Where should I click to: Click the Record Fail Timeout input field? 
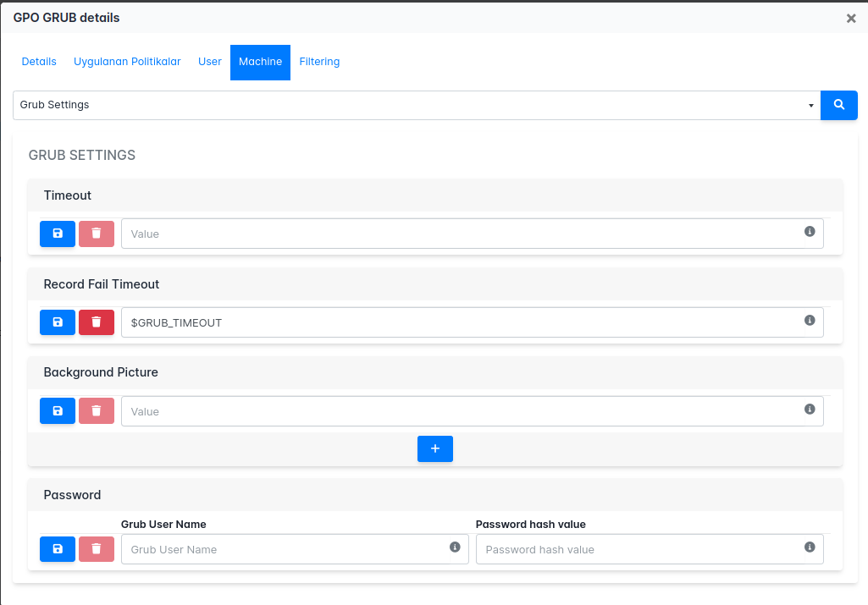tap(457, 322)
